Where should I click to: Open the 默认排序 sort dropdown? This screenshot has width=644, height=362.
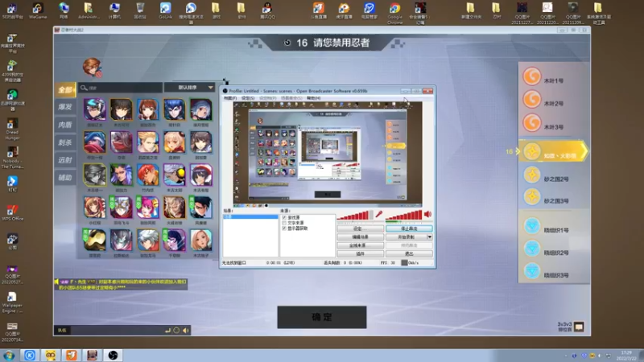pyautogui.click(x=189, y=88)
